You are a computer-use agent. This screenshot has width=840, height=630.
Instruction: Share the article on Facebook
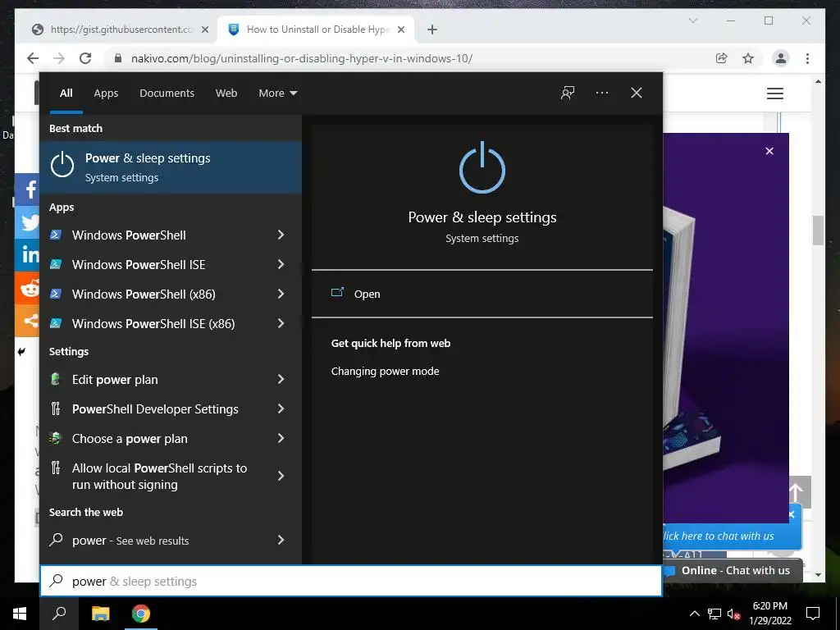[x=27, y=189]
